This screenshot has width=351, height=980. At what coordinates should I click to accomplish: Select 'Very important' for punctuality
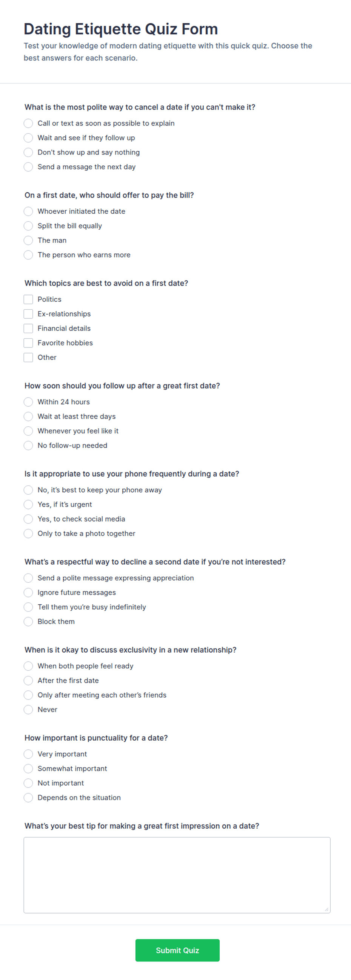coord(28,754)
